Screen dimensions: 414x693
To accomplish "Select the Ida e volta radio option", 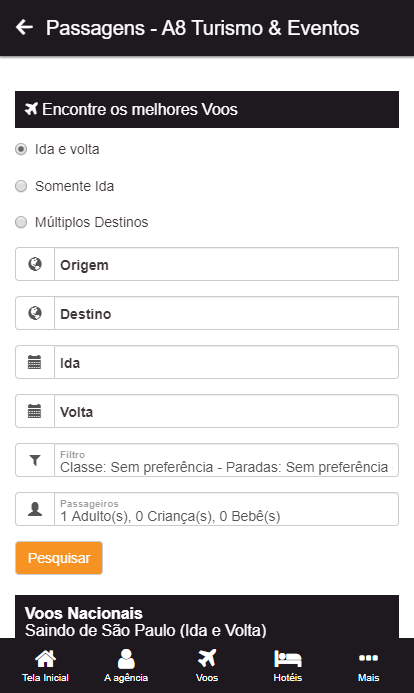I will tap(21, 149).
